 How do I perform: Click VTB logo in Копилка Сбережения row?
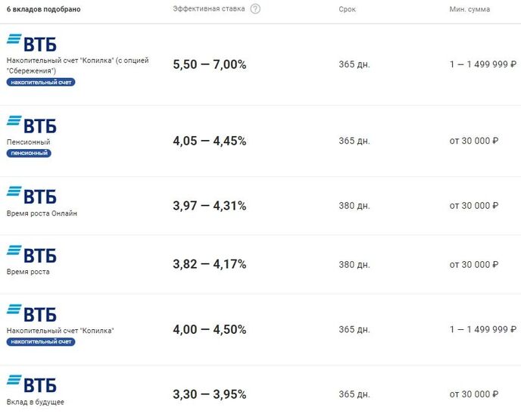click(32, 43)
